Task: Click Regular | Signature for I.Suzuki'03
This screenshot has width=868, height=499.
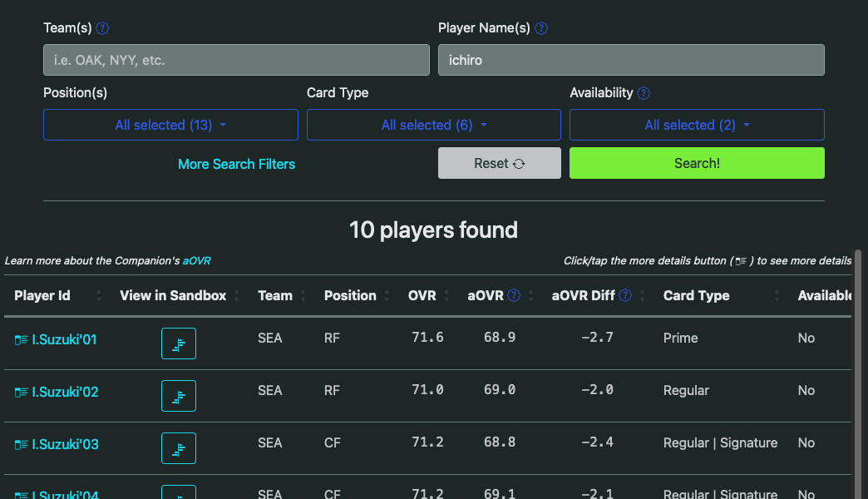Action: 720,442
